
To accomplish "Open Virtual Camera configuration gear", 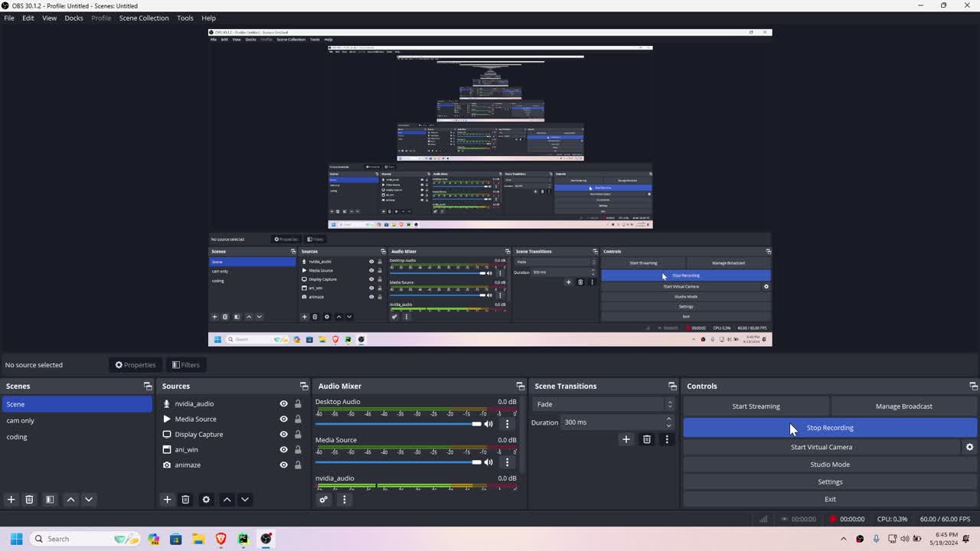I will (970, 446).
